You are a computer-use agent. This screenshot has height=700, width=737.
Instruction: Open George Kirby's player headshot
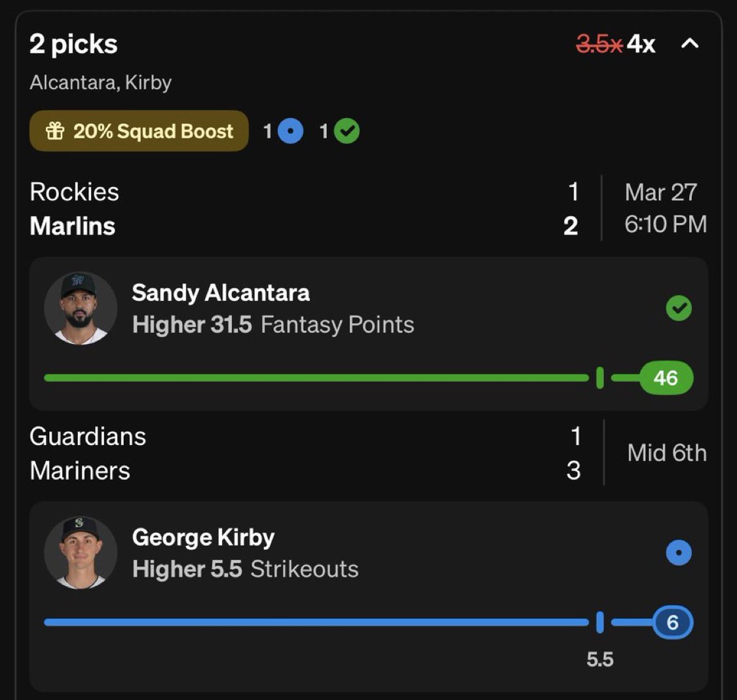(x=80, y=553)
